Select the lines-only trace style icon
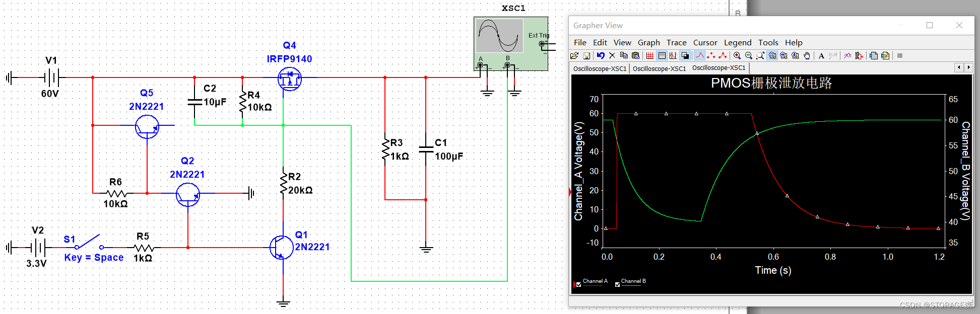 (x=699, y=56)
